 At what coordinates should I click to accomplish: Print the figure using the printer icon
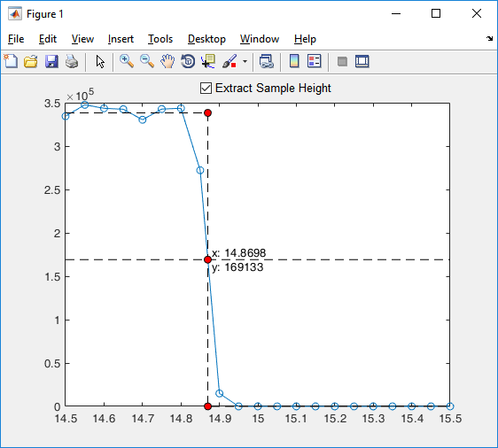click(x=72, y=61)
